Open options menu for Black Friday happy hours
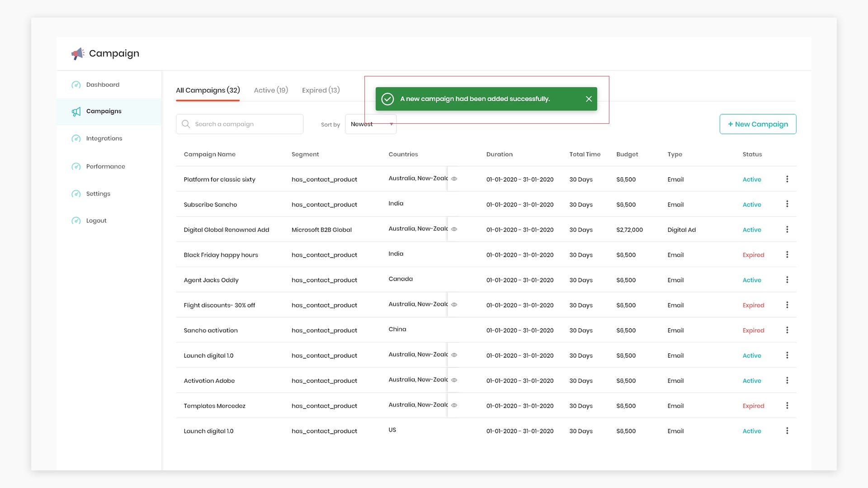Image resolution: width=868 pixels, height=488 pixels. [787, 255]
